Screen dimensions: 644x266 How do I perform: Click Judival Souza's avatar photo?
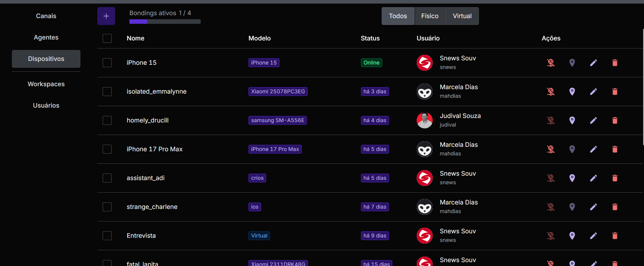pyautogui.click(x=425, y=120)
